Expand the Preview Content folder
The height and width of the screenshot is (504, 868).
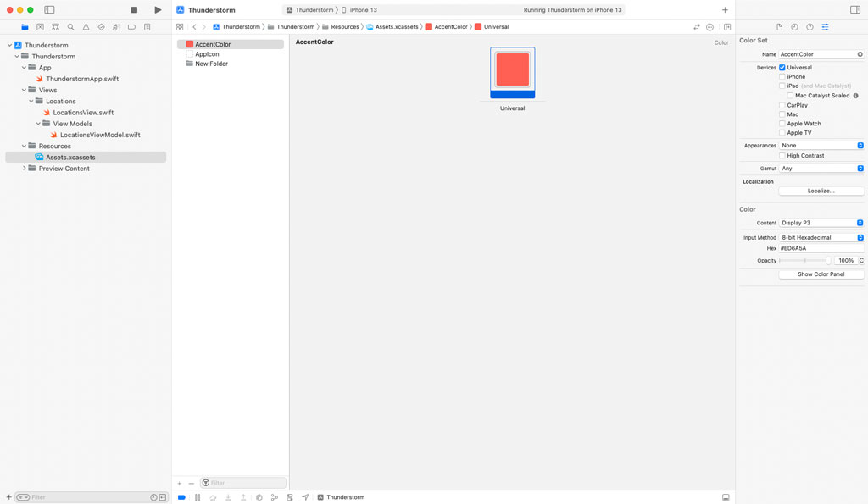[x=24, y=169]
